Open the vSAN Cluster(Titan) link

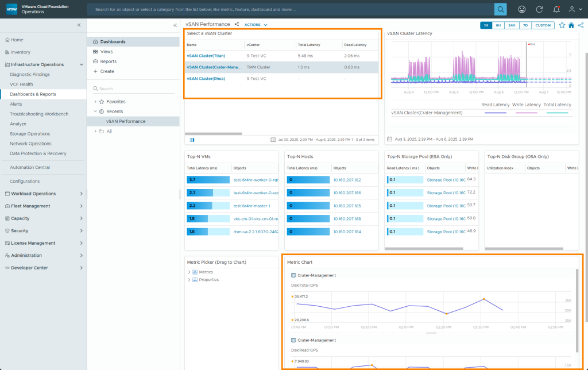(x=206, y=56)
